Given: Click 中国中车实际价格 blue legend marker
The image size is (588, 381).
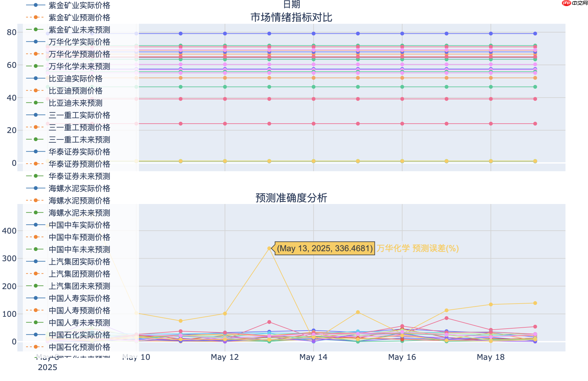Looking at the screenshot, I should click(x=35, y=225).
